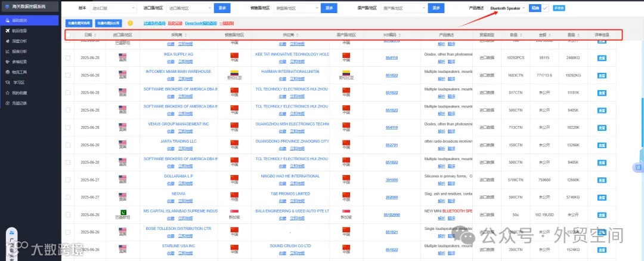Check the JANTA TRADING LLC row checkbox
644x261 pixels.
(68, 145)
